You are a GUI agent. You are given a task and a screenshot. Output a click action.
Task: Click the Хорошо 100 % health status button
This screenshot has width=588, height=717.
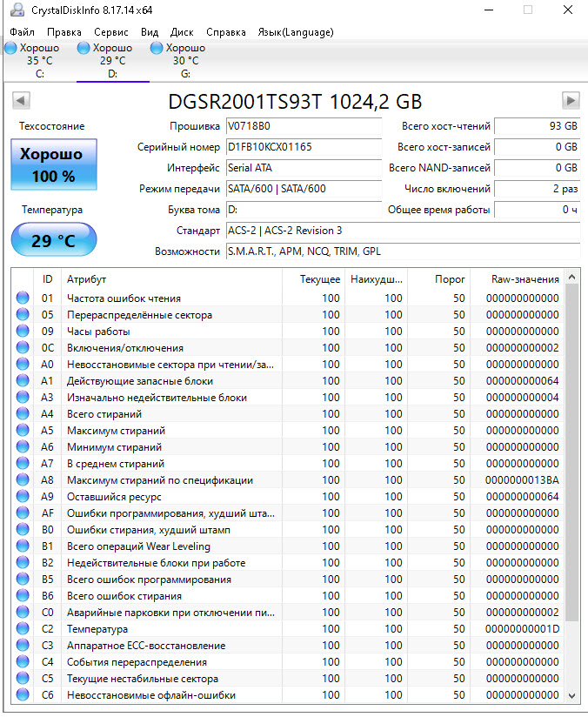(54, 164)
